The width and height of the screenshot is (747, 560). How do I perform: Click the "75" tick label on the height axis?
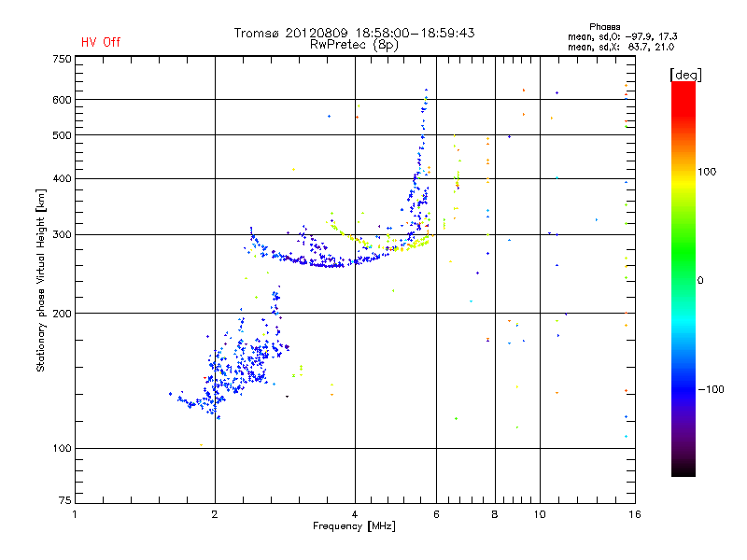point(63,500)
